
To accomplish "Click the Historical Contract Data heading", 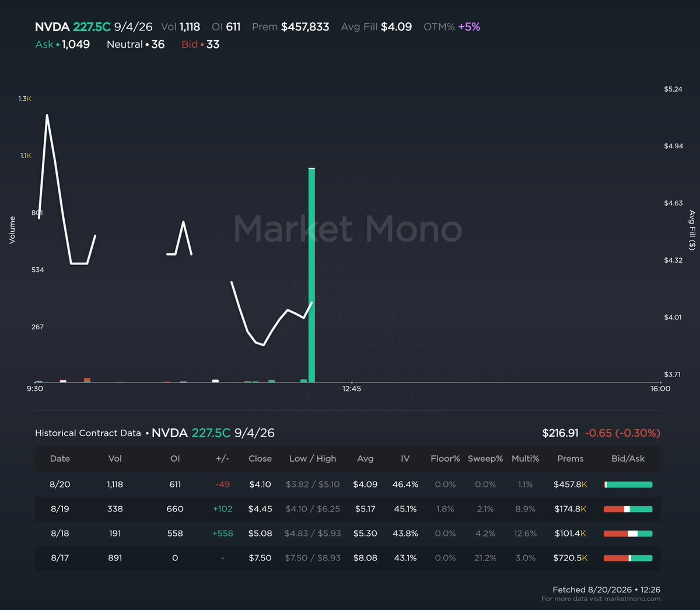I will 88,433.
